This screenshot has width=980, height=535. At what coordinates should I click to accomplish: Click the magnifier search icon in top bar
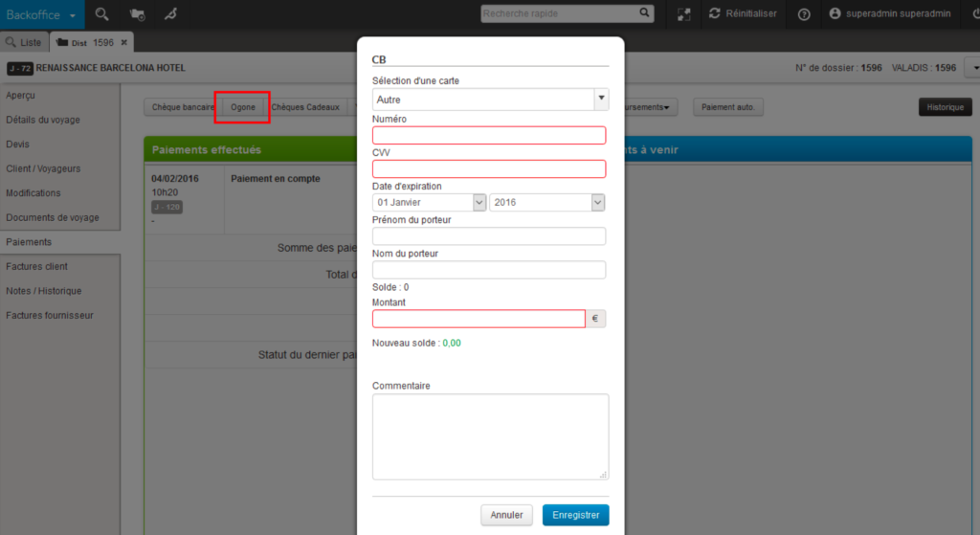102,13
